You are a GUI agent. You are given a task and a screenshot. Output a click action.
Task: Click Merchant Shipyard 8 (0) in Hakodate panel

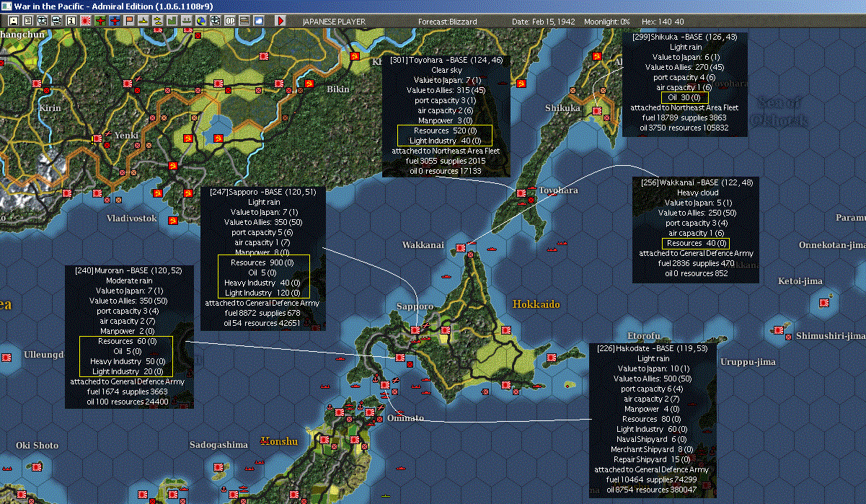pos(653,449)
